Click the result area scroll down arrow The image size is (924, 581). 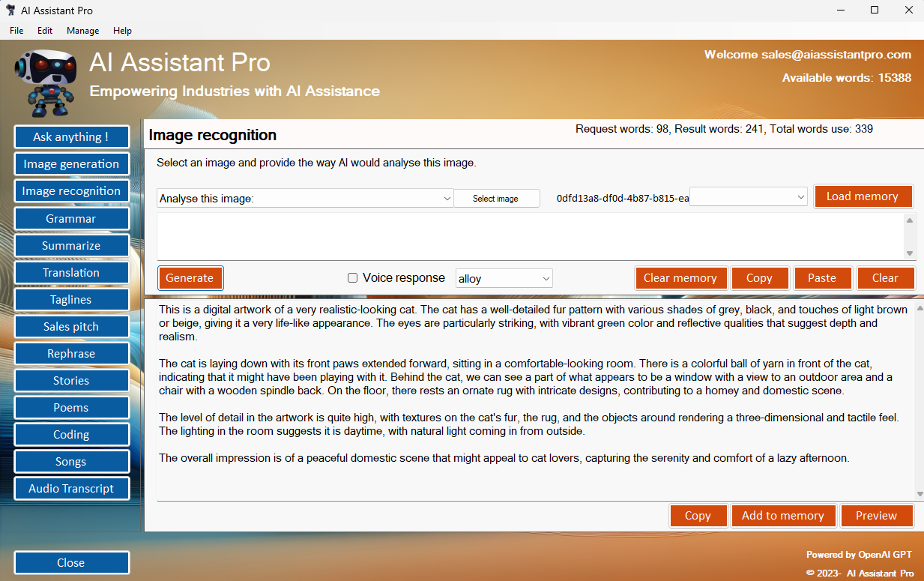(920, 494)
